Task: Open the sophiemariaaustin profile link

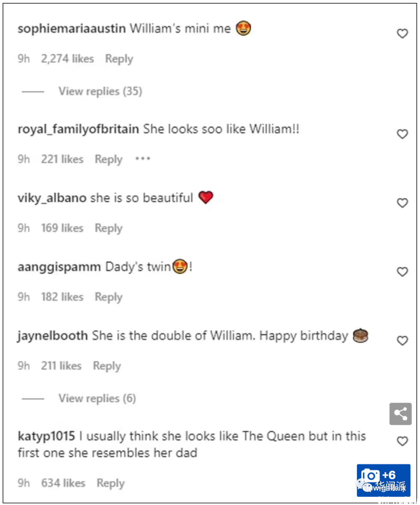Action: coord(72,29)
